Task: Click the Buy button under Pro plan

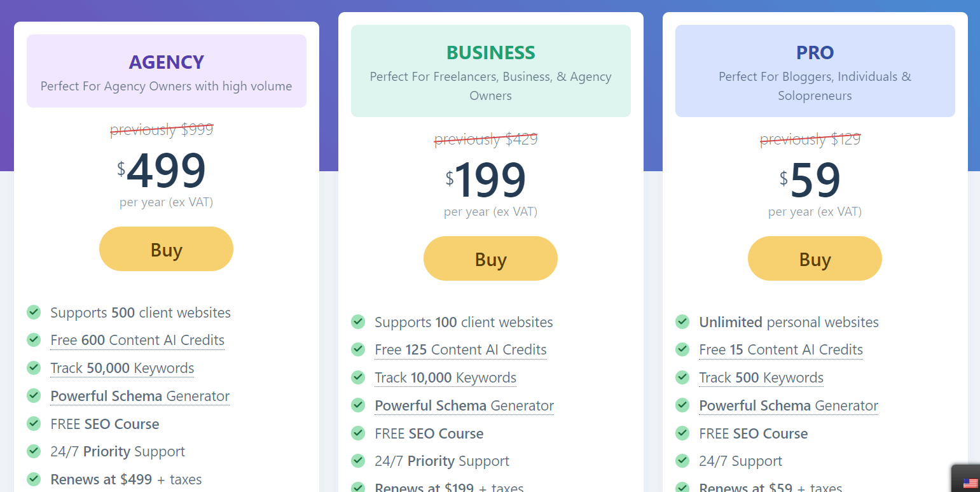Action: coord(815,258)
